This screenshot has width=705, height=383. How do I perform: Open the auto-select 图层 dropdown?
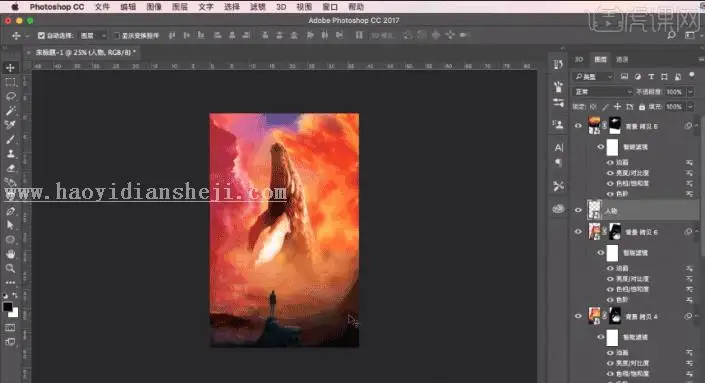tap(93, 35)
